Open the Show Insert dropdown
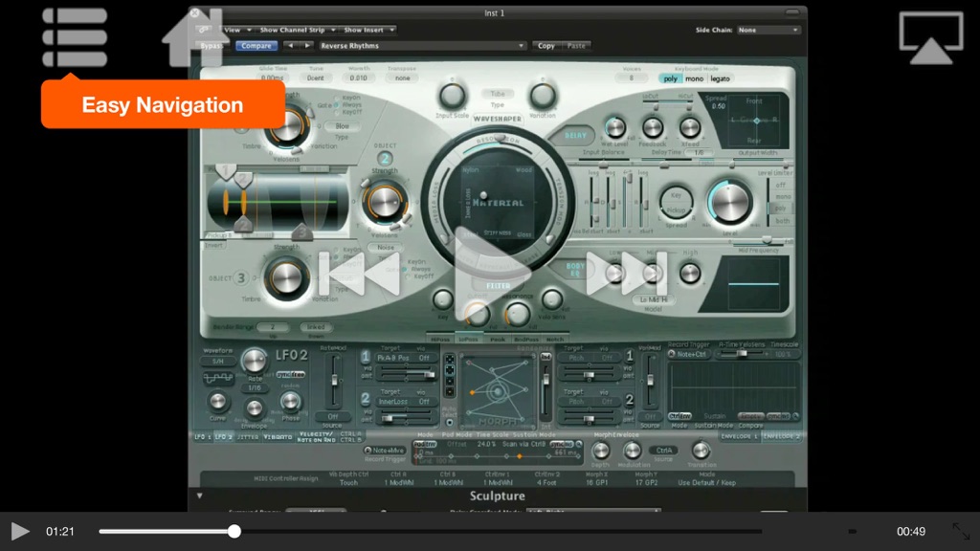The height and width of the screenshot is (551, 980). [x=368, y=30]
